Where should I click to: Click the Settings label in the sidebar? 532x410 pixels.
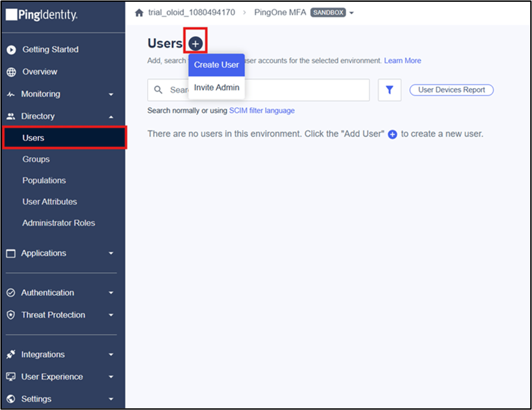coord(36,399)
